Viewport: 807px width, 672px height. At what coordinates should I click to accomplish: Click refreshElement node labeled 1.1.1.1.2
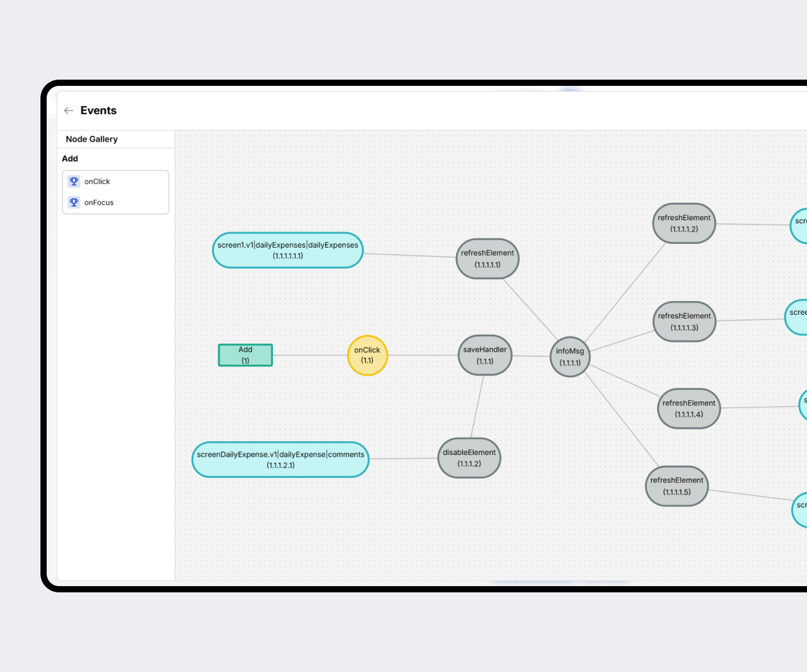tap(684, 223)
